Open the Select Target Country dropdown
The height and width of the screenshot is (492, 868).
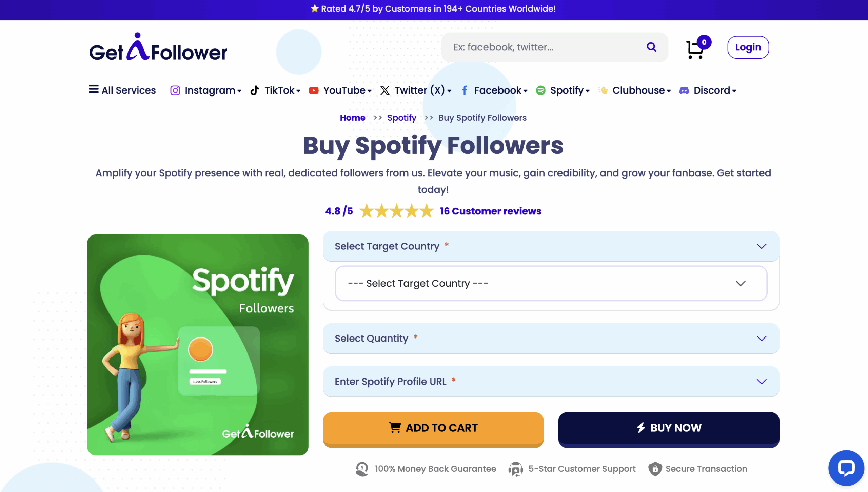coord(551,283)
